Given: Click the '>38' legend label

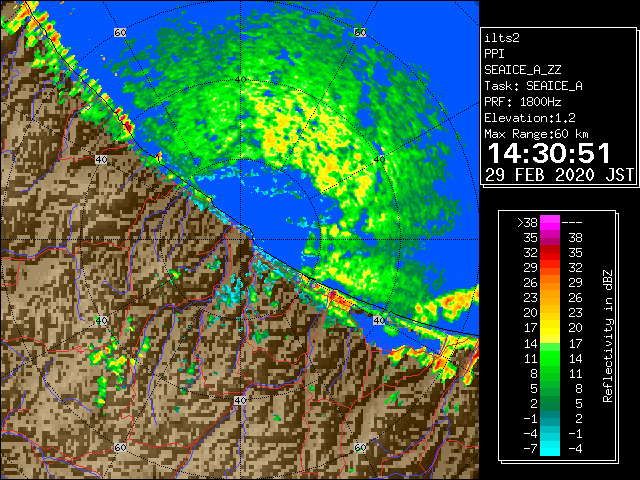Looking at the screenshot, I should click(x=527, y=223).
